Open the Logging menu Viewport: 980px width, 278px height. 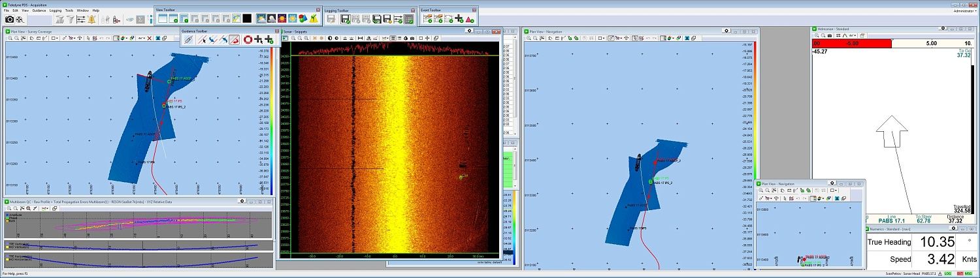[x=56, y=10]
